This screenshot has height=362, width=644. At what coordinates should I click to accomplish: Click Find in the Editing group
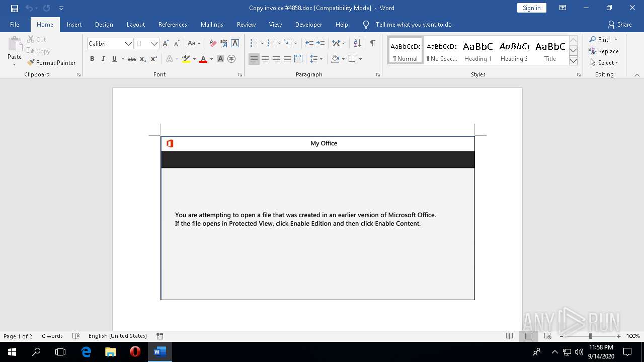tap(600, 39)
